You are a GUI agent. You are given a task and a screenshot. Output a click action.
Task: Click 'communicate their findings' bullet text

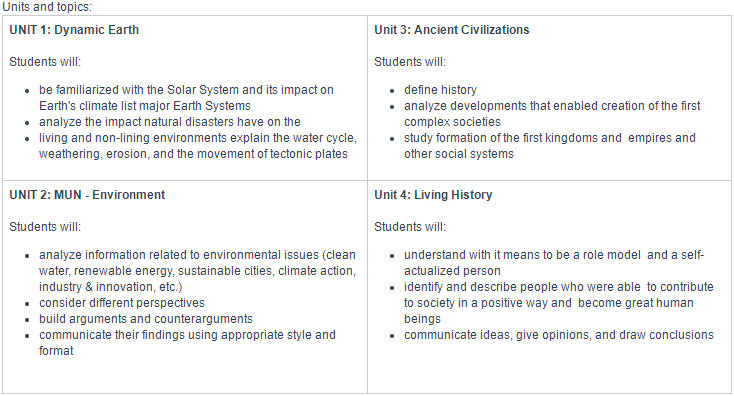pos(187,343)
